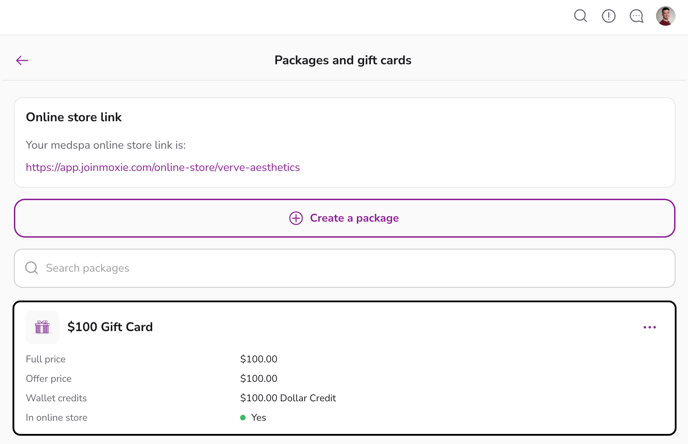Open the chat messages icon
This screenshot has height=444, width=688.
tap(636, 16)
